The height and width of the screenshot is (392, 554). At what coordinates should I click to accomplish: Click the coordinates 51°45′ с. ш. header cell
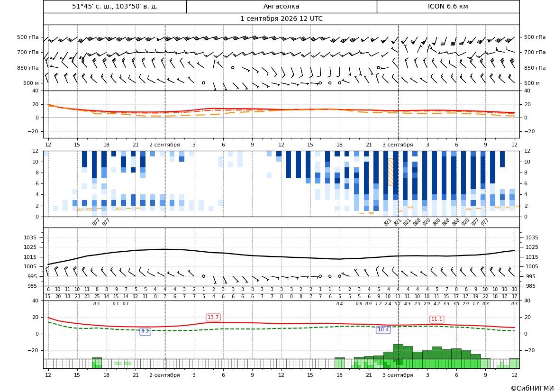[115, 6]
